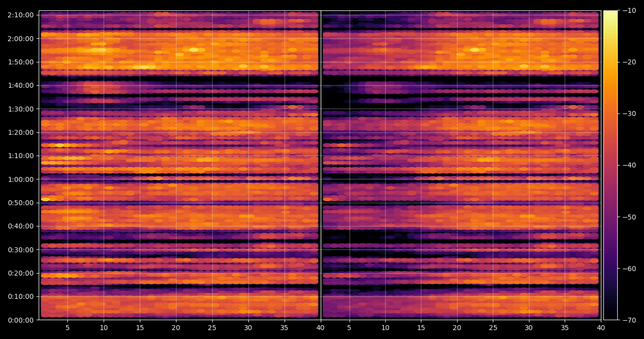This screenshot has width=644, height=339.
Task: Click x-axis label 5 under left heatmap
Action: (x=67, y=328)
